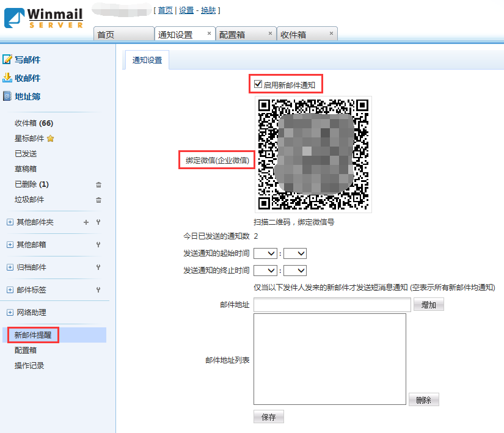
Task: Open the 星标邮件 folder
Action: tap(29, 139)
